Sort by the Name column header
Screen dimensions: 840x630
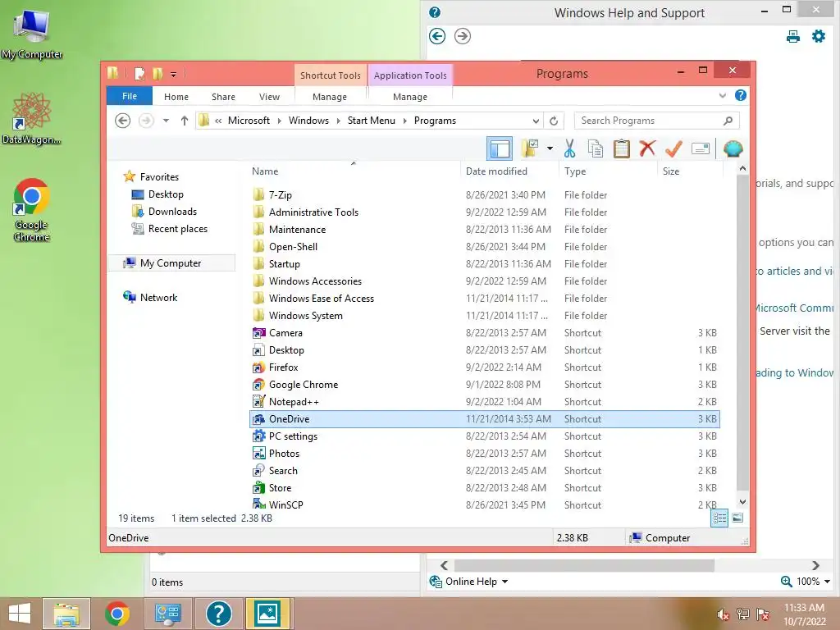pos(354,171)
